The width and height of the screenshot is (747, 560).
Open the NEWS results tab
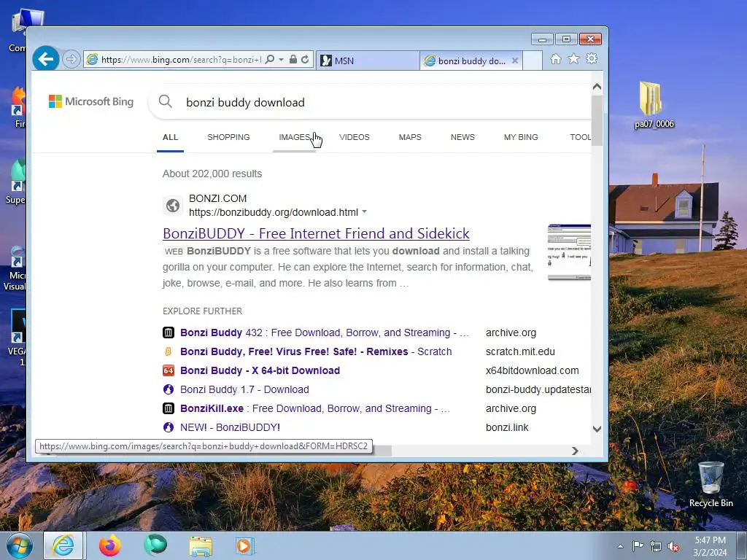[x=462, y=137]
